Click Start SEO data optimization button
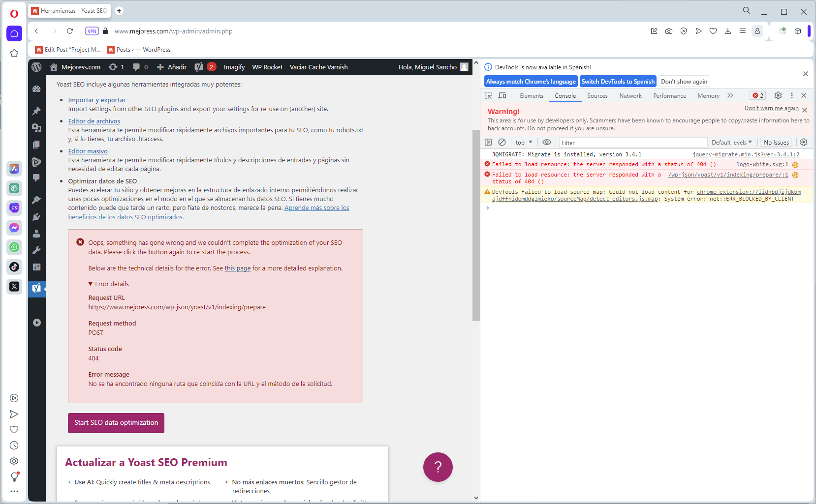Screen dimensions: 816x504 point(116,423)
